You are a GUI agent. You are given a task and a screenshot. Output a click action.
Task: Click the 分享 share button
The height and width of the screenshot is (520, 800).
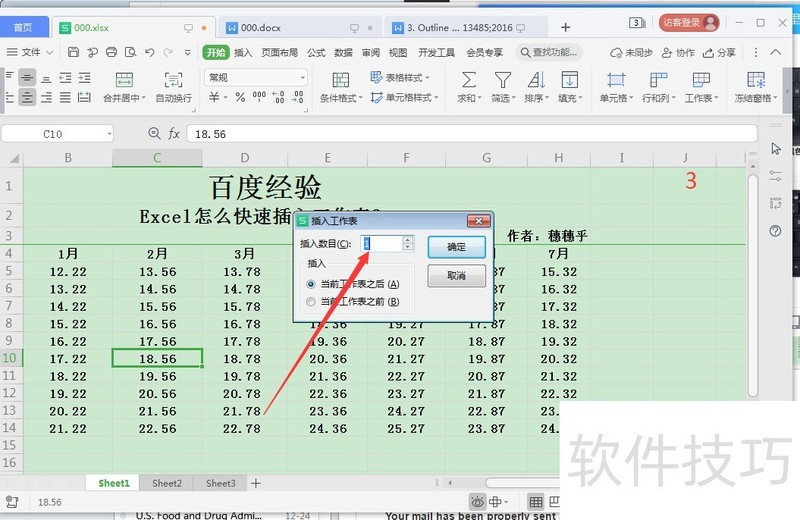[719, 53]
